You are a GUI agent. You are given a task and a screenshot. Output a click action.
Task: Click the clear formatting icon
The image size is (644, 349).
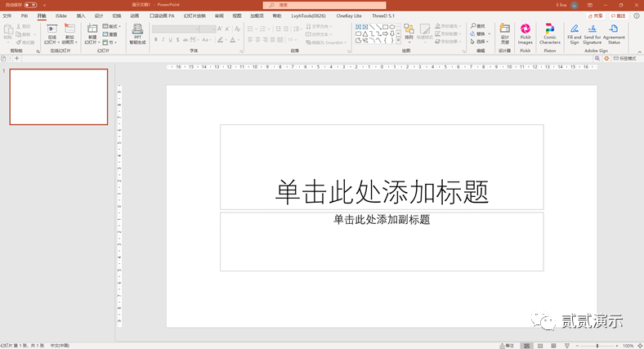coord(237,29)
